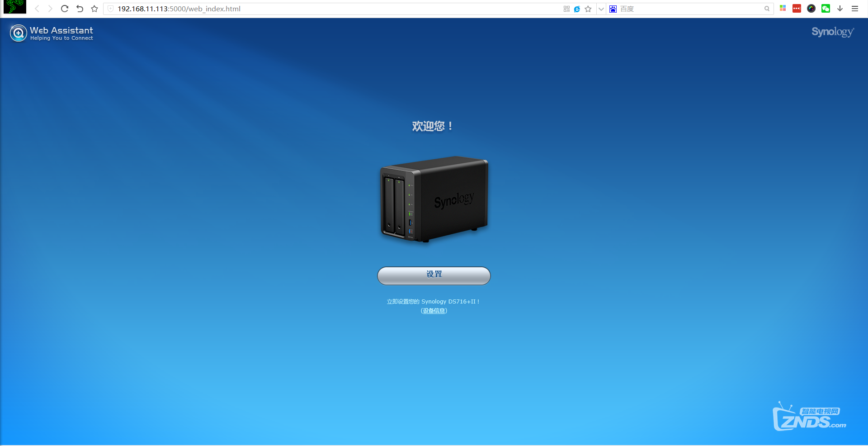Viewport: 868px width, 446px height.
Task: Click the star icon left of address bar
Action: [94, 9]
